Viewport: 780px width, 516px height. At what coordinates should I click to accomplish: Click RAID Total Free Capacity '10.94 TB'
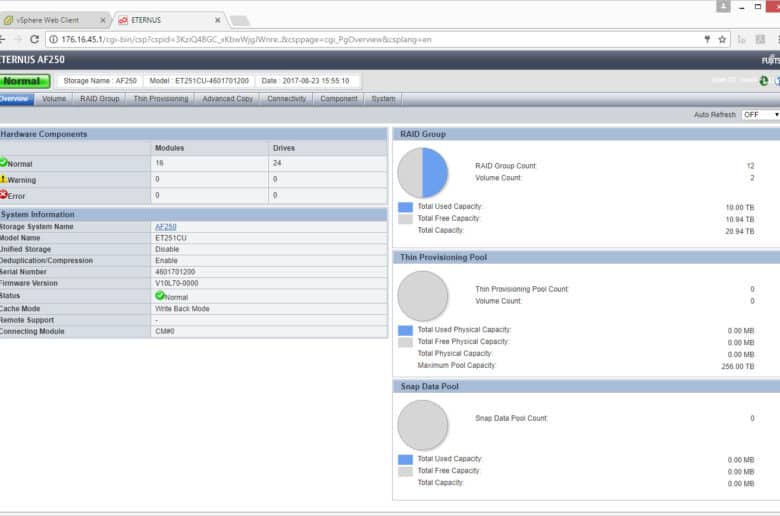coord(740,219)
